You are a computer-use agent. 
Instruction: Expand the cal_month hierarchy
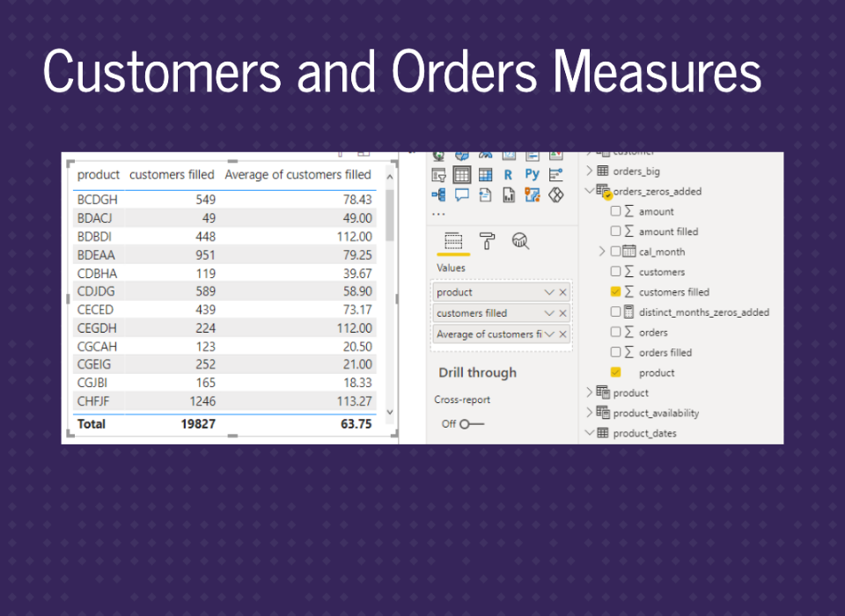point(602,252)
